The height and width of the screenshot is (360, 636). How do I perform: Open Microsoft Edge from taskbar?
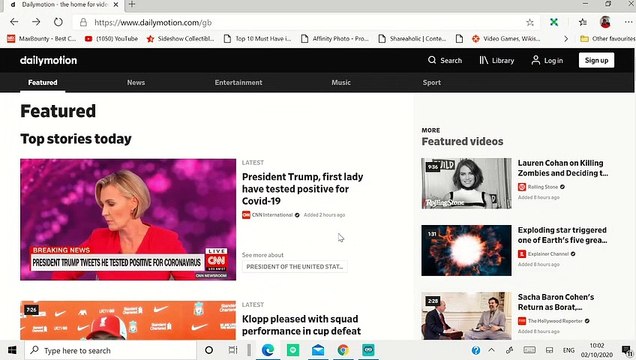coord(268,350)
